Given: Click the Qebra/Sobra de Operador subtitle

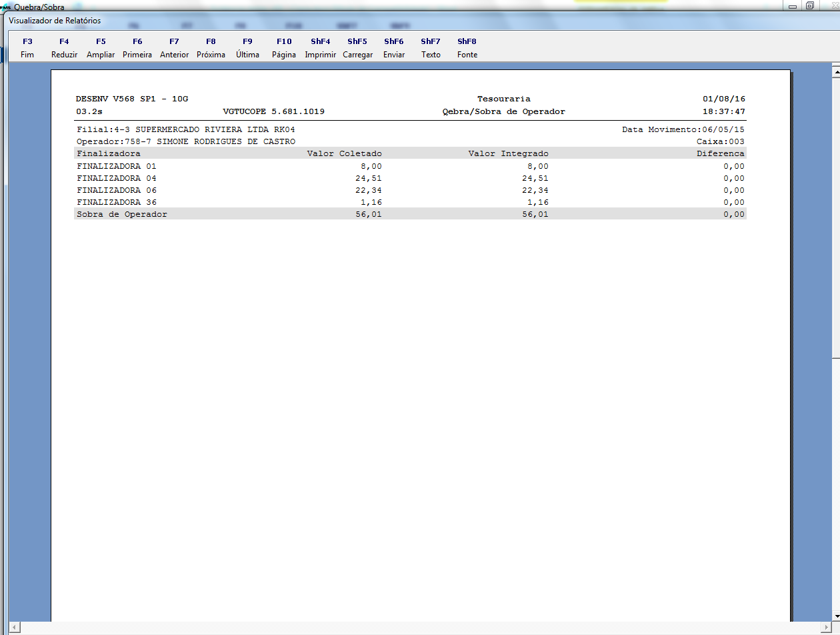Looking at the screenshot, I should 504,111.
